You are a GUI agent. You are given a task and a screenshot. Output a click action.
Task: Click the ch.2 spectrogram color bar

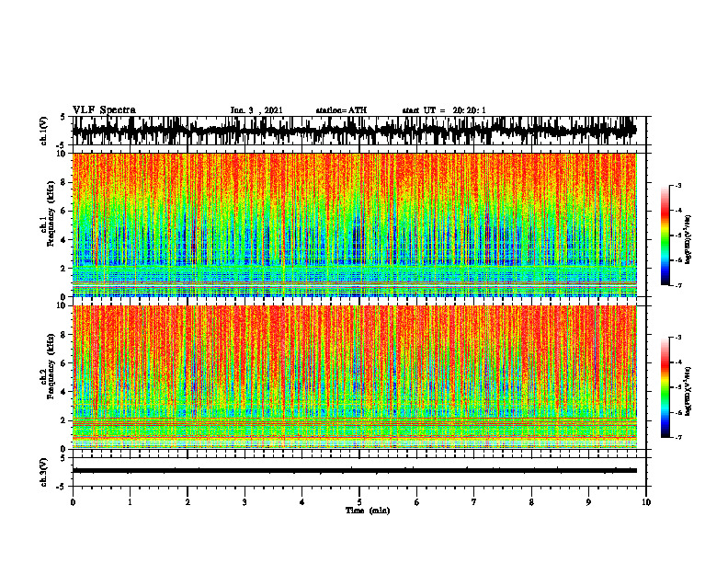pyautogui.click(x=665, y=387)
